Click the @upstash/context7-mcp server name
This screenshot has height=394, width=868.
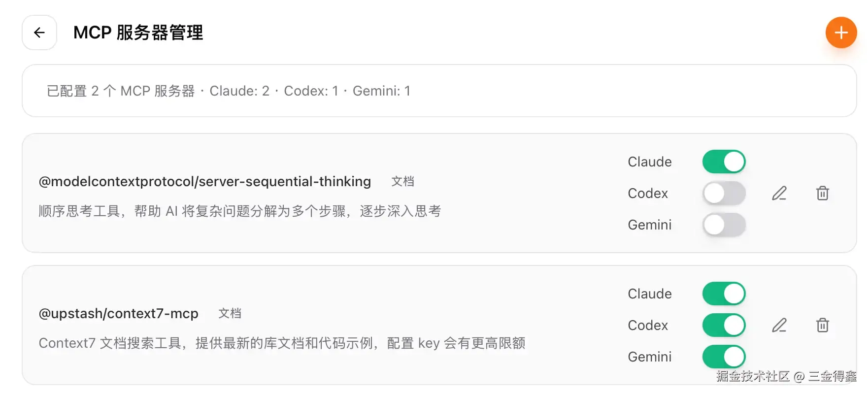click(118, 313)
